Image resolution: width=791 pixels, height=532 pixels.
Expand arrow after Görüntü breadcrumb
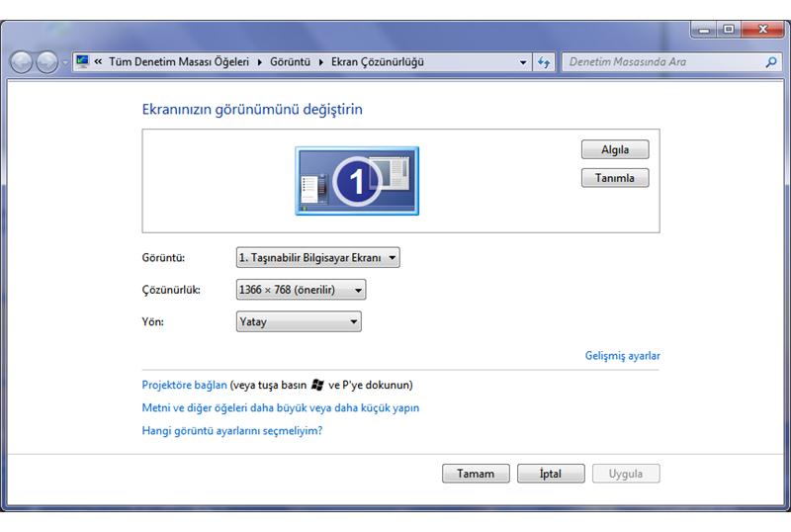pos(320,62)
